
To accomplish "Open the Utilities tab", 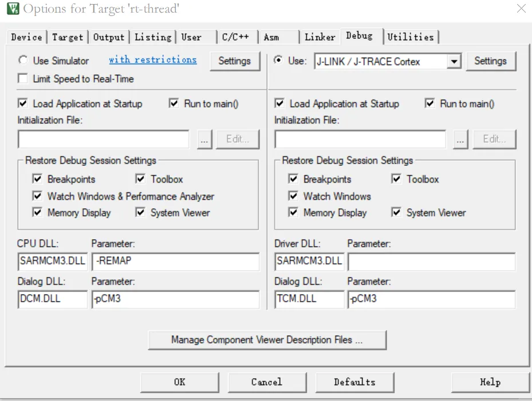I will pos(411,37).
